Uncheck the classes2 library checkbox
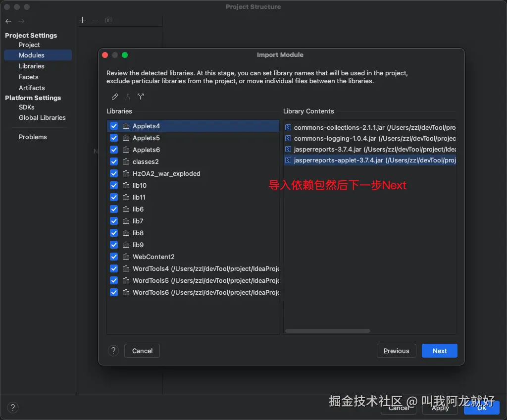The height and width of the screenshot is (420, 507). point(114,161)
